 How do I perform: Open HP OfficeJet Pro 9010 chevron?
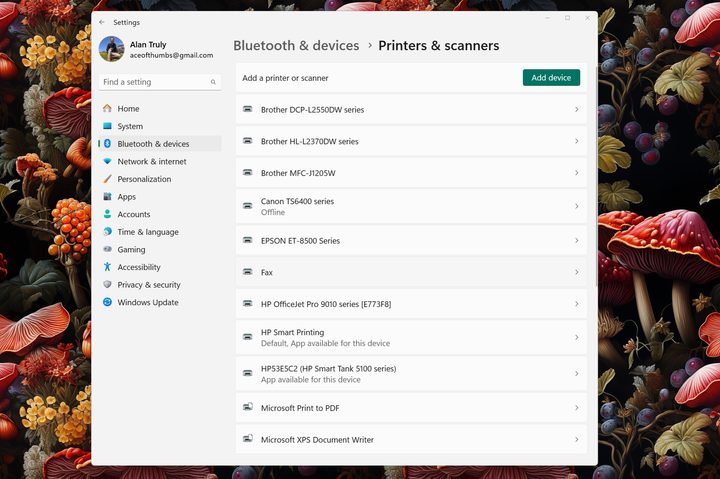point(577,304)
